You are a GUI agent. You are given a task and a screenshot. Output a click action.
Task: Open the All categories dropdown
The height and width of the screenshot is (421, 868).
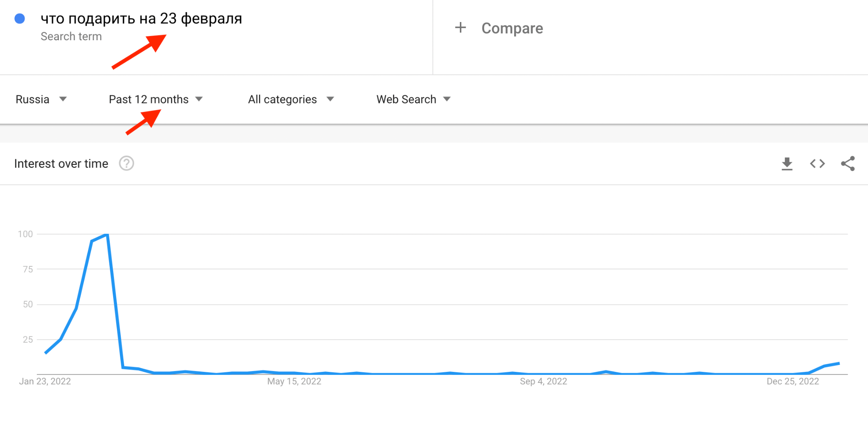click(x=291, y=99)
